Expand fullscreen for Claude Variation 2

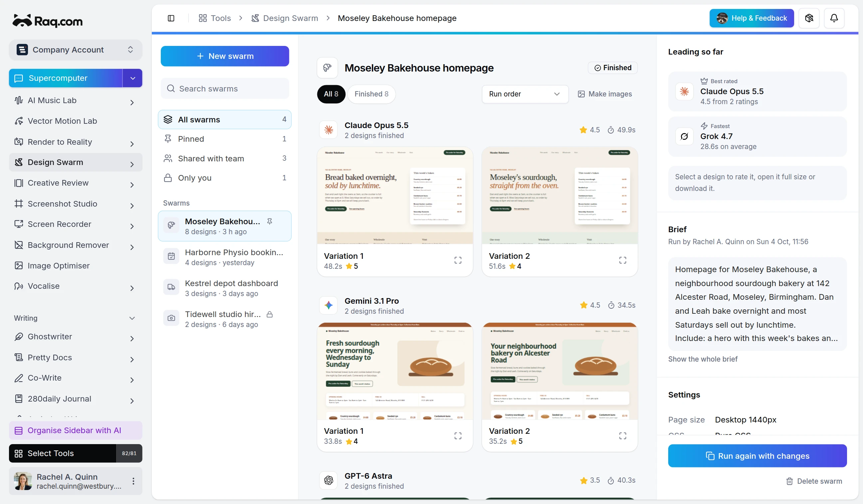(623, 260)
